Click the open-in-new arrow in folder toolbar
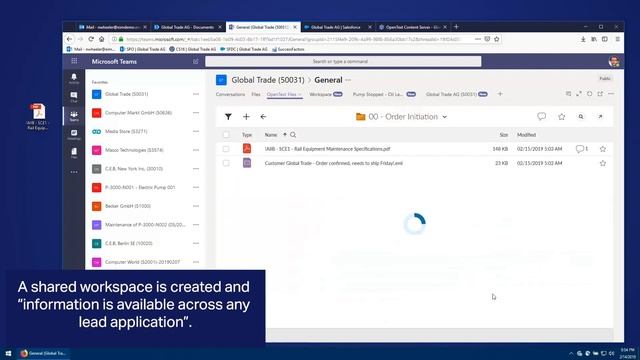The height and width of the screenshot is (360, 640). 600,117
